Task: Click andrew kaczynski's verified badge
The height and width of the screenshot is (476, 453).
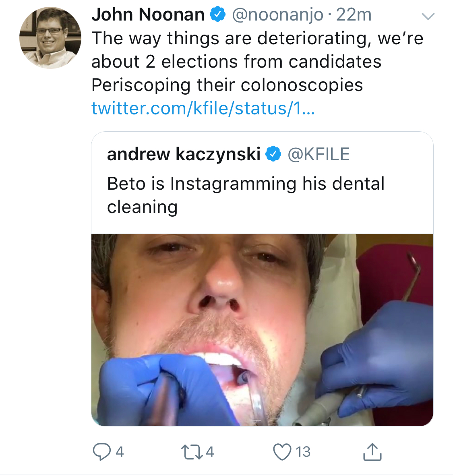Action: click(273, 154)
